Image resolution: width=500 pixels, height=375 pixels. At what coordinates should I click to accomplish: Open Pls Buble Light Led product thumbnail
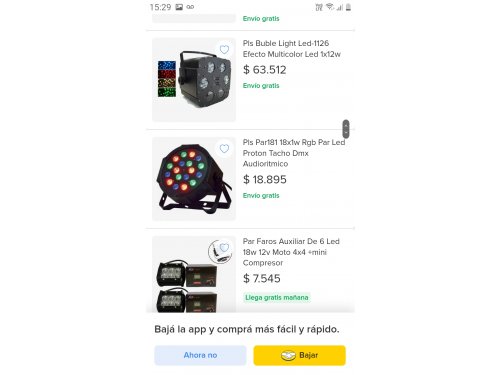(194, 80)
